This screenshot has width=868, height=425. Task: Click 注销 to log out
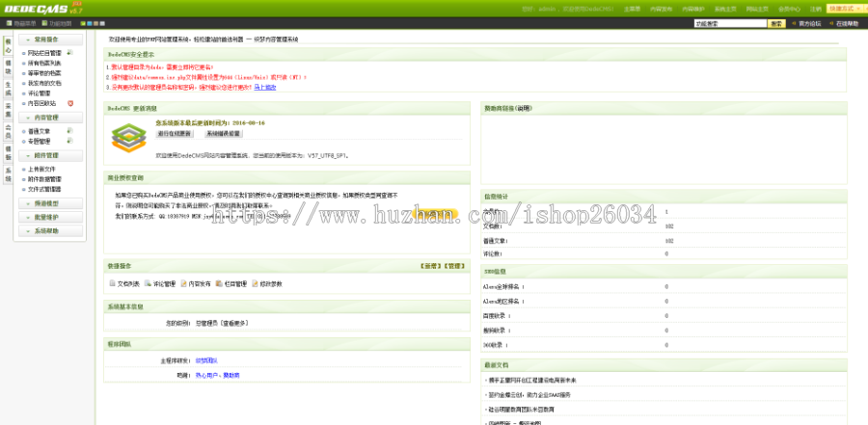click(815, 9)
